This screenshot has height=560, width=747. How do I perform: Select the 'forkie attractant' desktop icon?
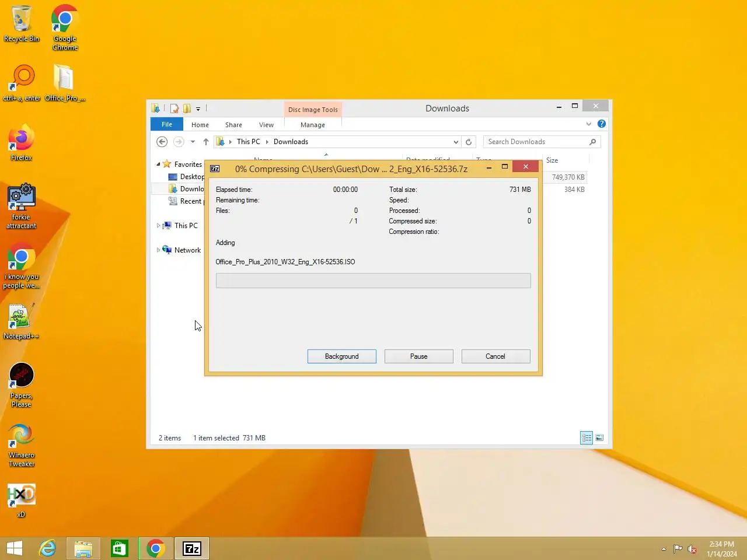pos(22,206)
